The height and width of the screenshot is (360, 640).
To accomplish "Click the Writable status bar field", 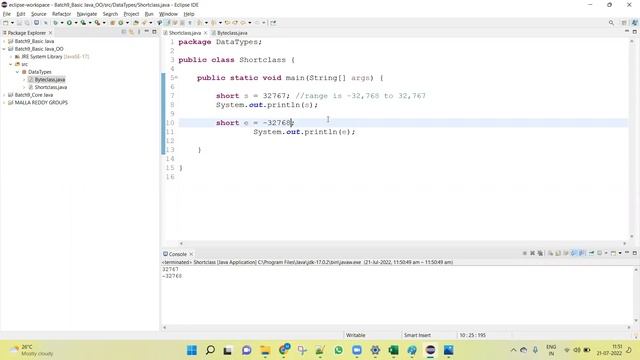I will (356, 335).
